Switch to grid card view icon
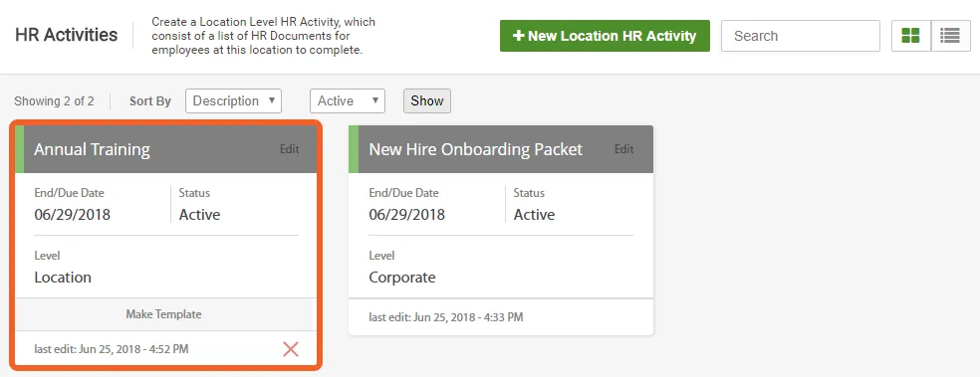 910,36
